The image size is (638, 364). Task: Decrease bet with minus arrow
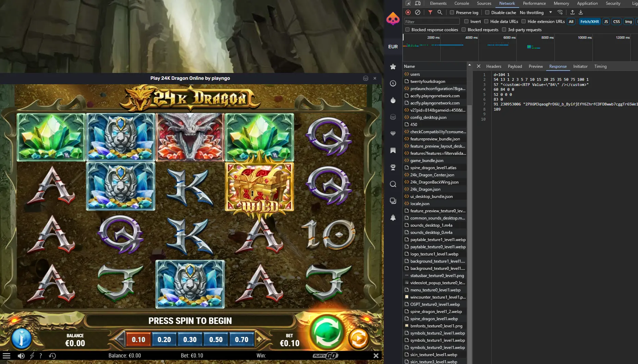pos(120,339)
